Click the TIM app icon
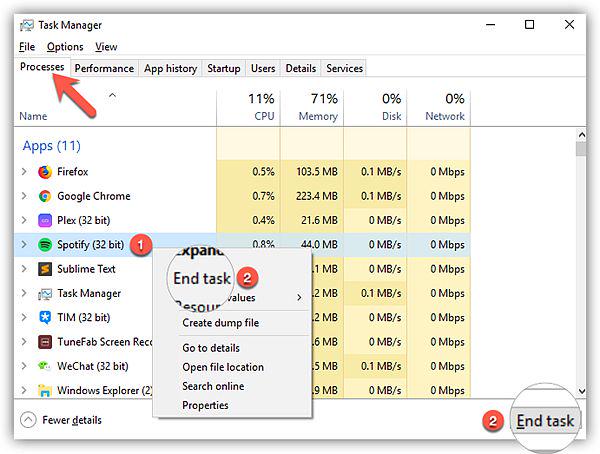This screenshot has height=454, width=600. [45, 318]
